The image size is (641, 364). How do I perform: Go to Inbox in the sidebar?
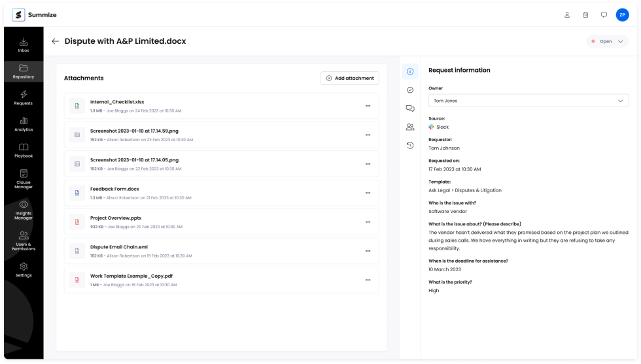pyautogui.click(x=24, y=45)
